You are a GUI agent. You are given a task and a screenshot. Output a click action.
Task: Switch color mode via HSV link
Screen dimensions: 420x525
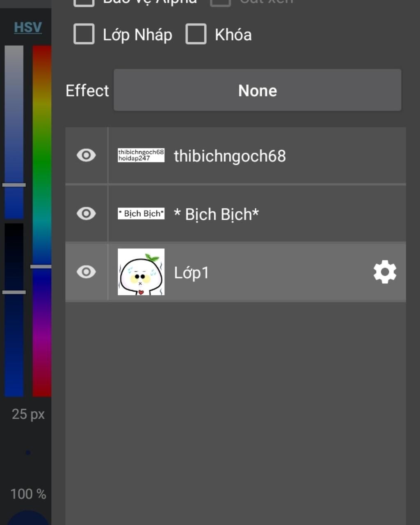[x=28, y=27]
